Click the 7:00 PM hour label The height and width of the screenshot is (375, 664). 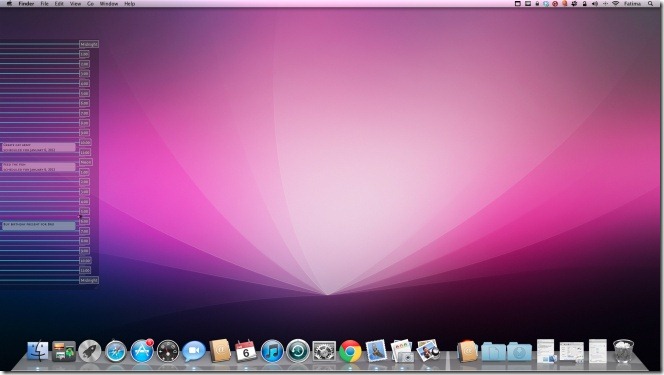click(84, 231)
